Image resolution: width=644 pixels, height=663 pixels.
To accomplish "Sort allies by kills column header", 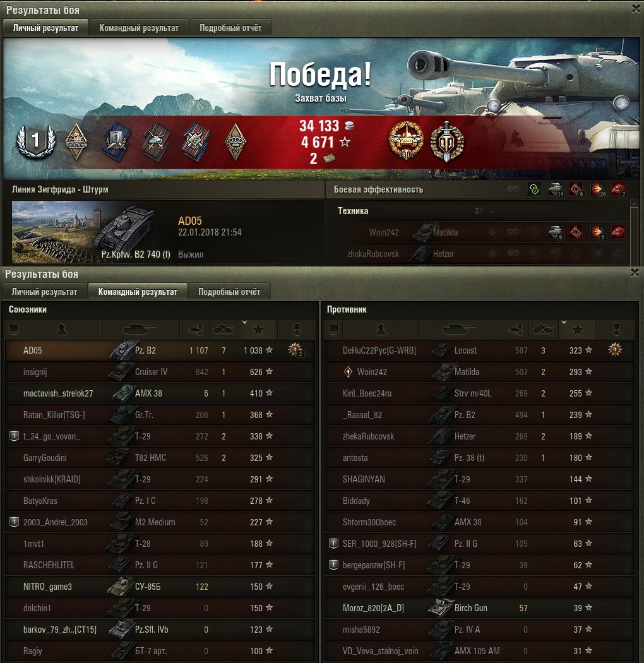I will pyautogui.click(x=224, y=330).
